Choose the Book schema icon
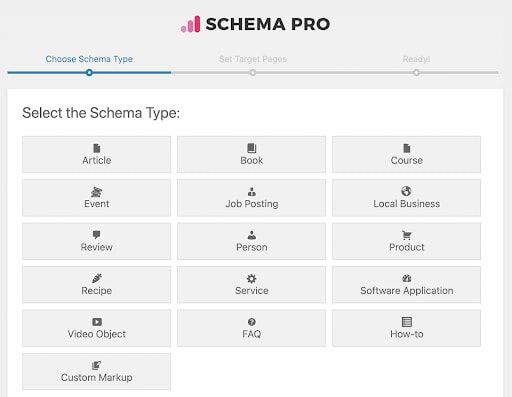Screen dimensions: 512x397 click(252, 148)
